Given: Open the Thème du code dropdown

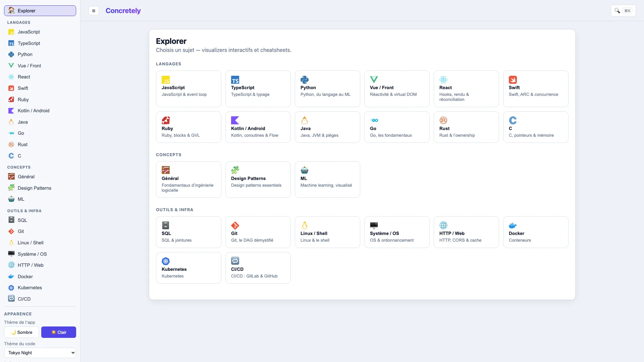Looking at the screenshot, I should [x=40, y=353].
